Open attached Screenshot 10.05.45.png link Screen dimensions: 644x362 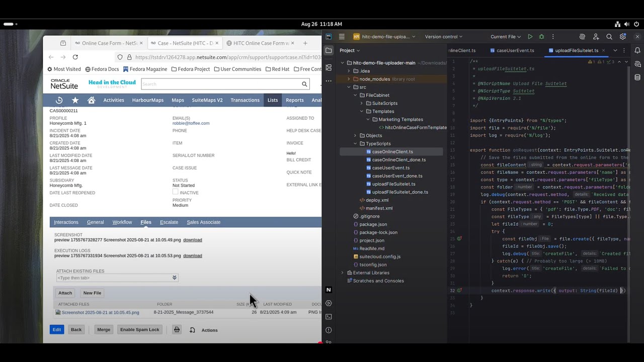click(x=101, y=313)
